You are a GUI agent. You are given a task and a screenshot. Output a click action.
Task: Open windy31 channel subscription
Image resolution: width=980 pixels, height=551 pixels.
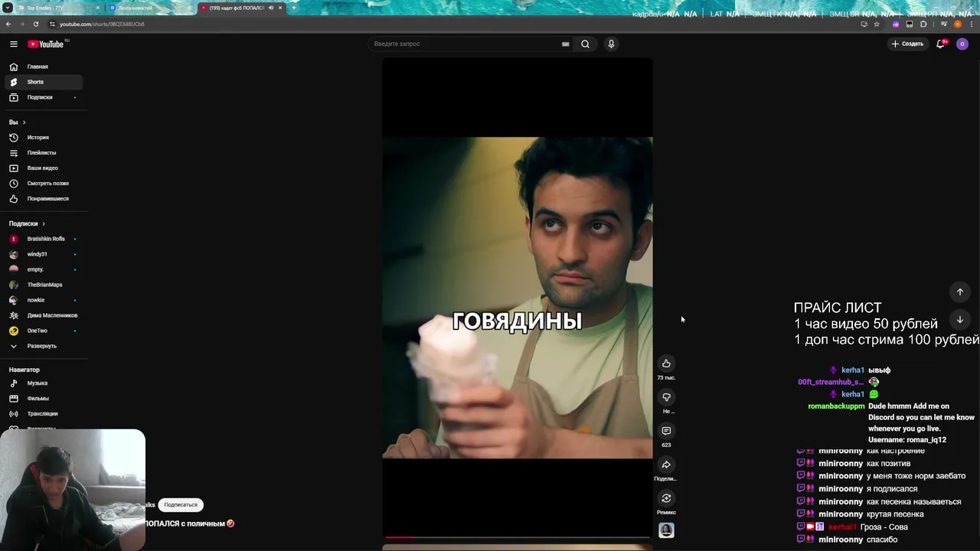(44, 254)
